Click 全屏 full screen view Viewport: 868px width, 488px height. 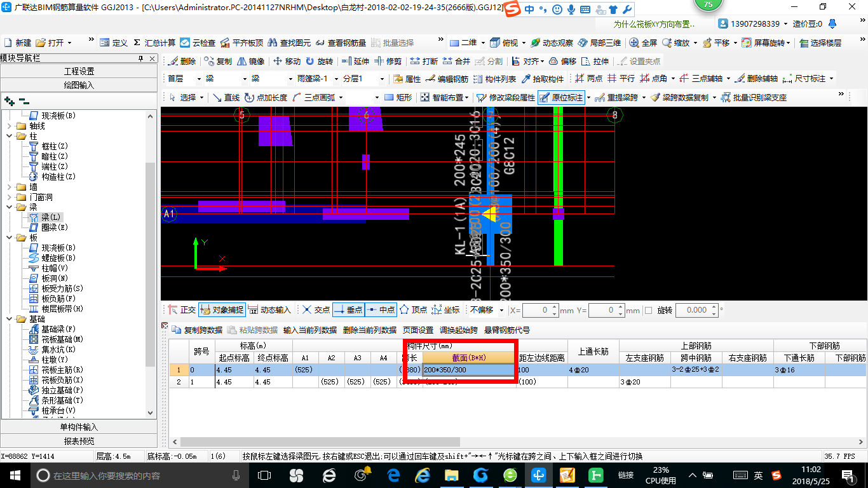tap(644, 43)
